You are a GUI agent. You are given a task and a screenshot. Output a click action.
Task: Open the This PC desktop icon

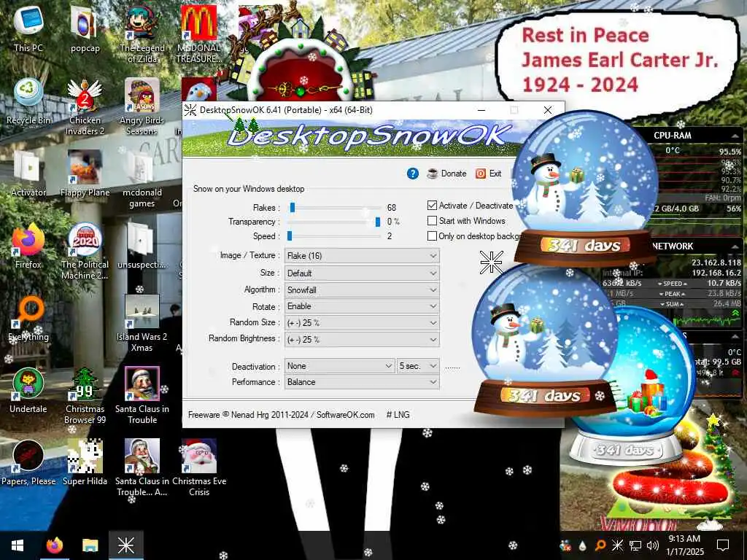[28, 29]
